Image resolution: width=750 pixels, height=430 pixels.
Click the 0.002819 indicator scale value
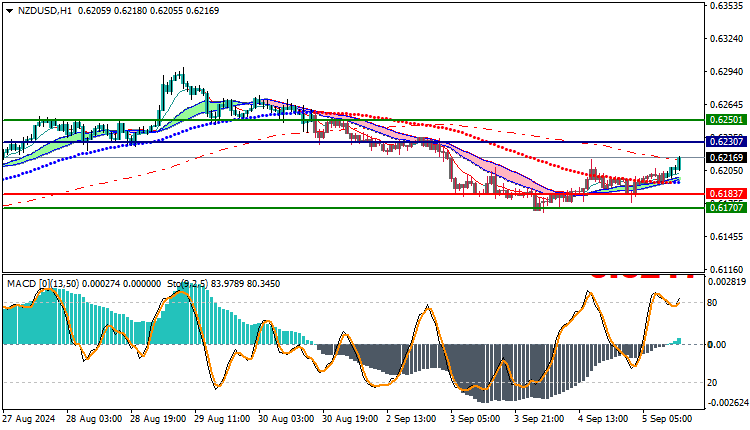pyautogui.click(x=727, y=282)
